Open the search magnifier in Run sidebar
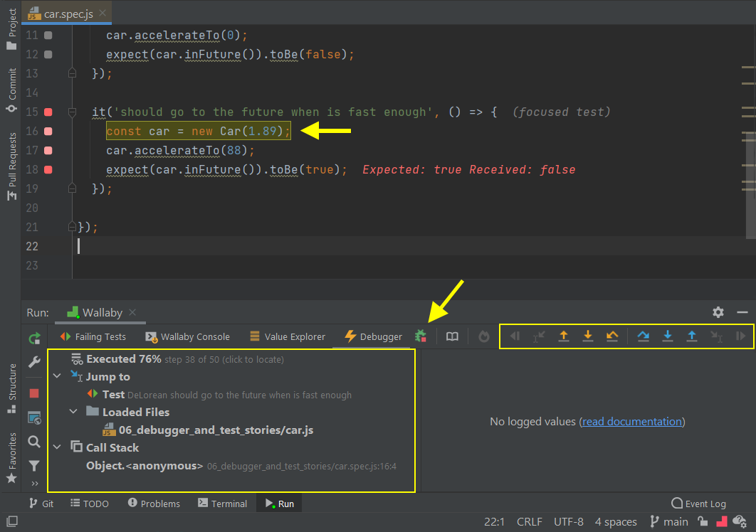The image size is (756, 532). tap(34, 442)
